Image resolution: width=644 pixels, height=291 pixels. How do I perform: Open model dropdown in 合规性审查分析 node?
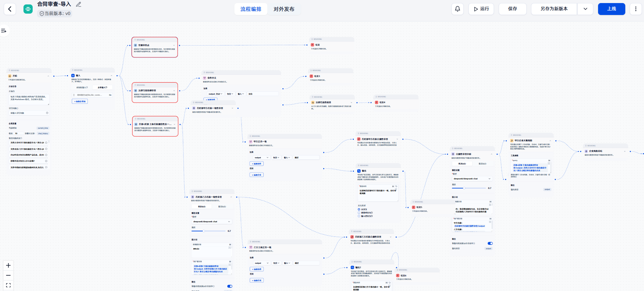[472, 179]
